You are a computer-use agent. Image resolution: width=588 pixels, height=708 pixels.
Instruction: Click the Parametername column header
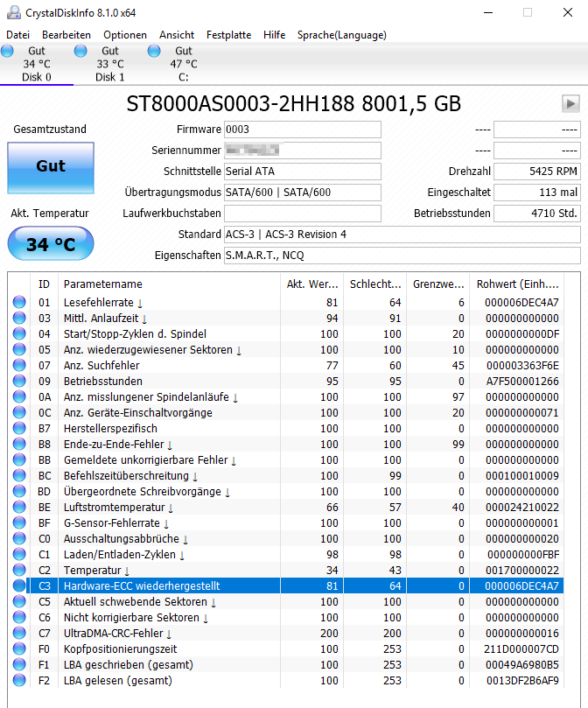point(170,284)
